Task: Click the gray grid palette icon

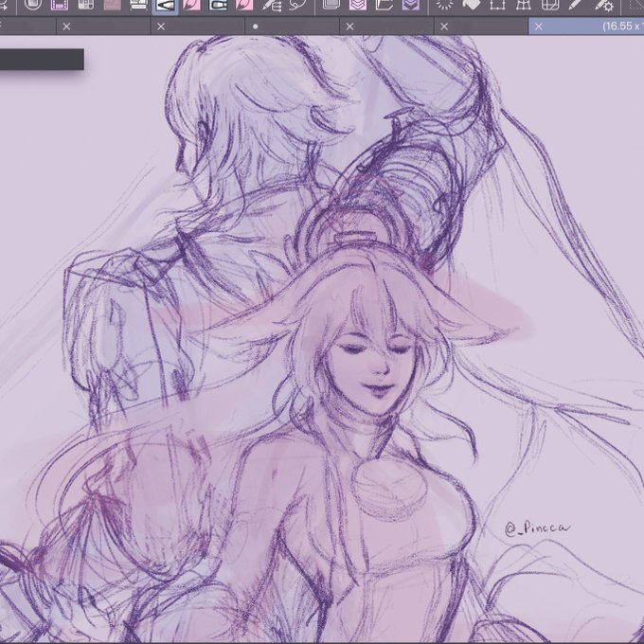Action: coord(86,5)
